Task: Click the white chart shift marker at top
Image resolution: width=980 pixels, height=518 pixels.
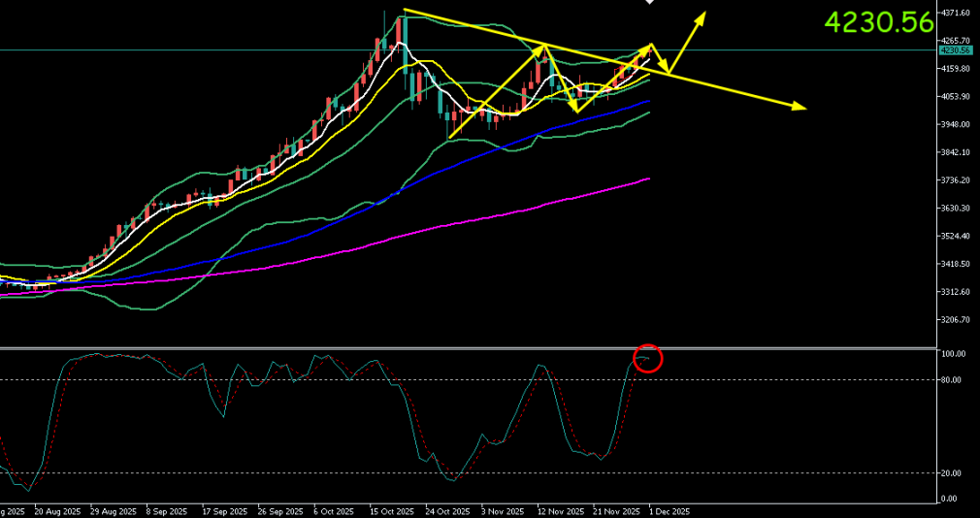Action: pyautogui.click(x=650, y=3)
